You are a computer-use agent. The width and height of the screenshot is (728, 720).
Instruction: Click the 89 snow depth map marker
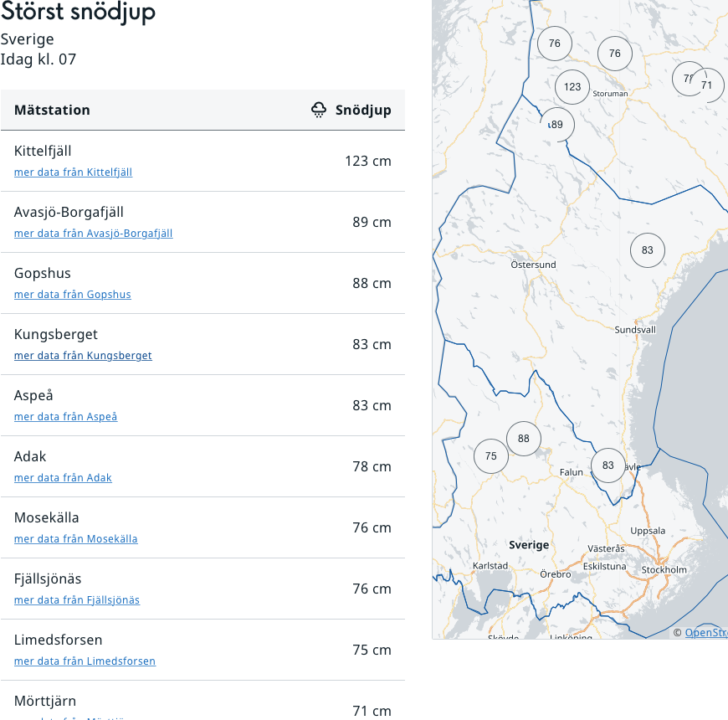557,125
